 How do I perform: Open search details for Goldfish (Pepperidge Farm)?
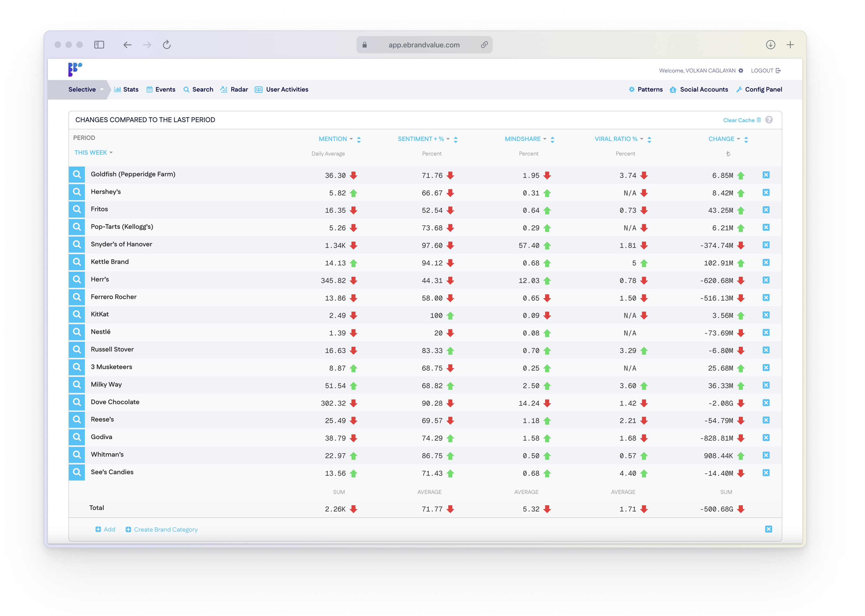pyautogui.click(x=77, y=175)
